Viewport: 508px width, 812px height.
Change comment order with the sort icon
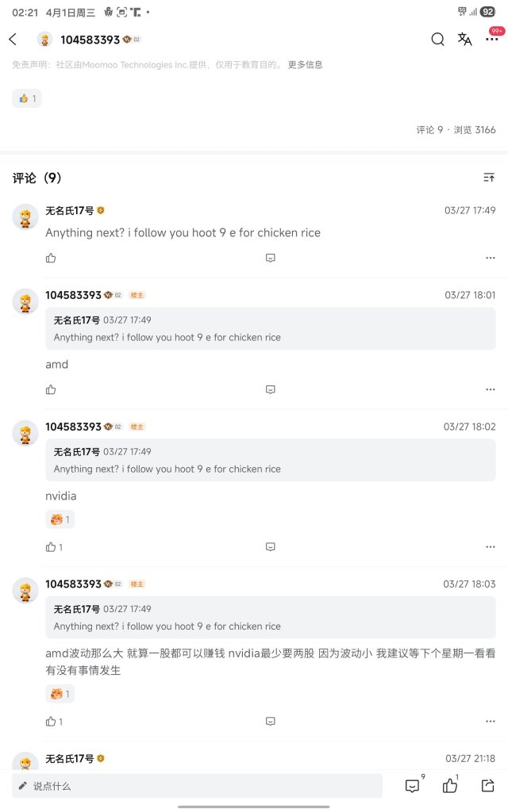coord(489,178)
